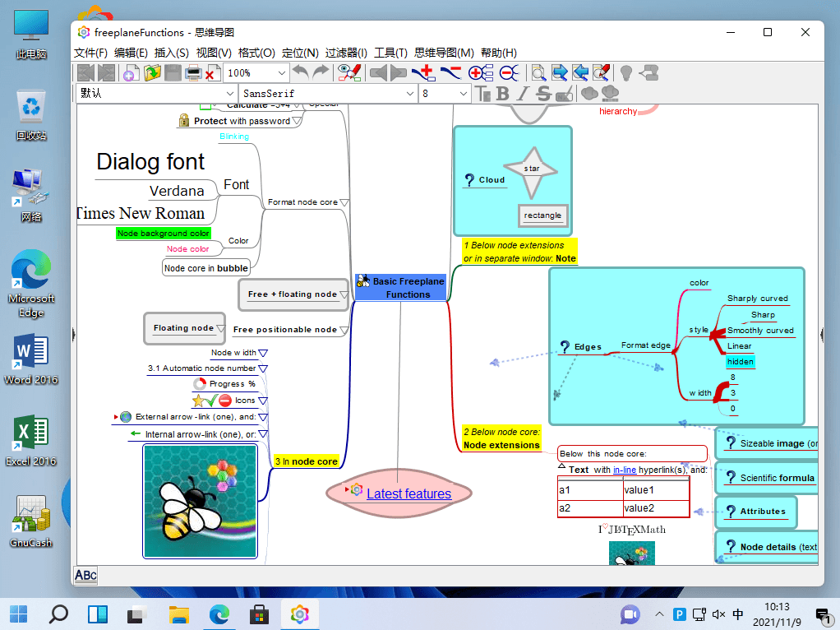The width and height of the screenshot is (840, 630).
Task: Click the ABC spell check status icon
Action: pyautogui.click(x=85, y=576)
